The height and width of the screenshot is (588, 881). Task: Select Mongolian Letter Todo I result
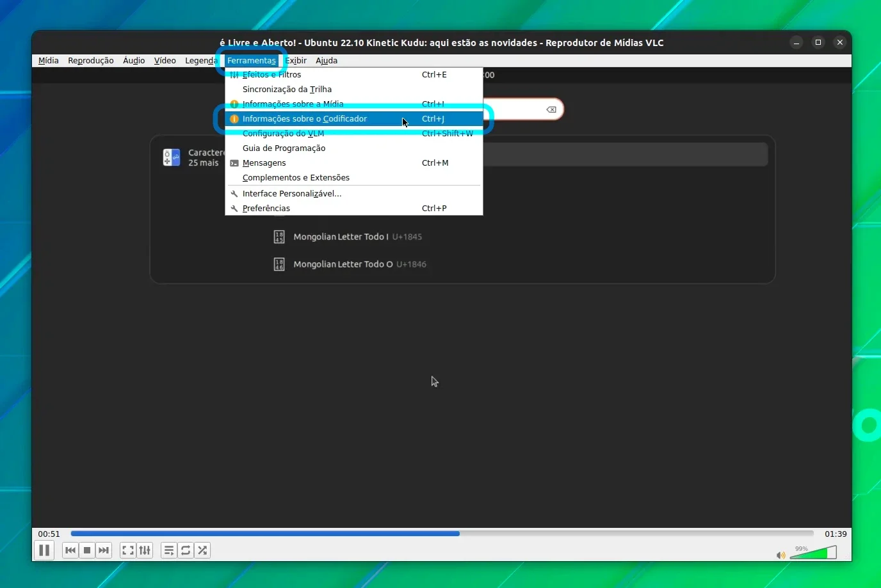click(357, 237)
